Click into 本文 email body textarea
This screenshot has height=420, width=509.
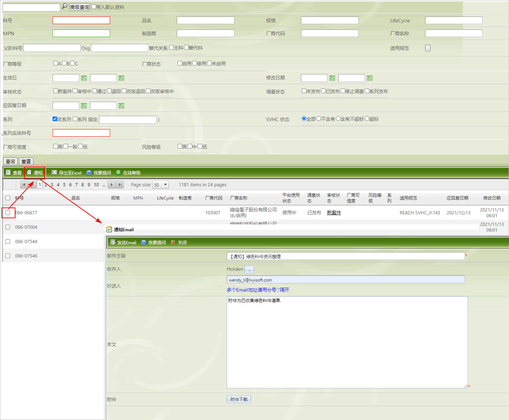pyautogui.click(x=347, y=342)
